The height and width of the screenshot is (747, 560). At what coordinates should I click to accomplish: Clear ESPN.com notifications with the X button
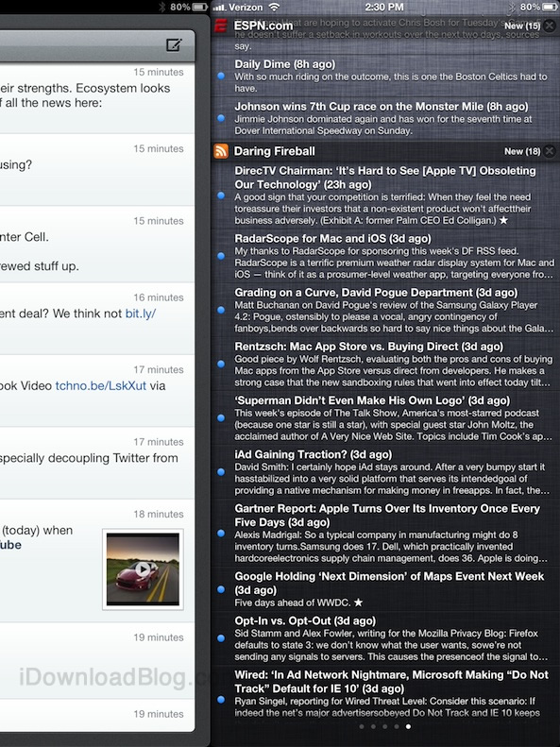549,25
